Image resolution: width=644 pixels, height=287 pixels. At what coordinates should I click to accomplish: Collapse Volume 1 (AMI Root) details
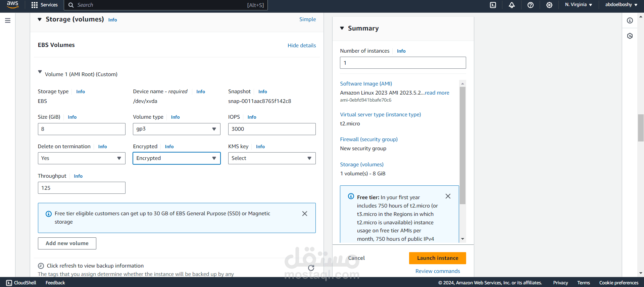point(40,72)
